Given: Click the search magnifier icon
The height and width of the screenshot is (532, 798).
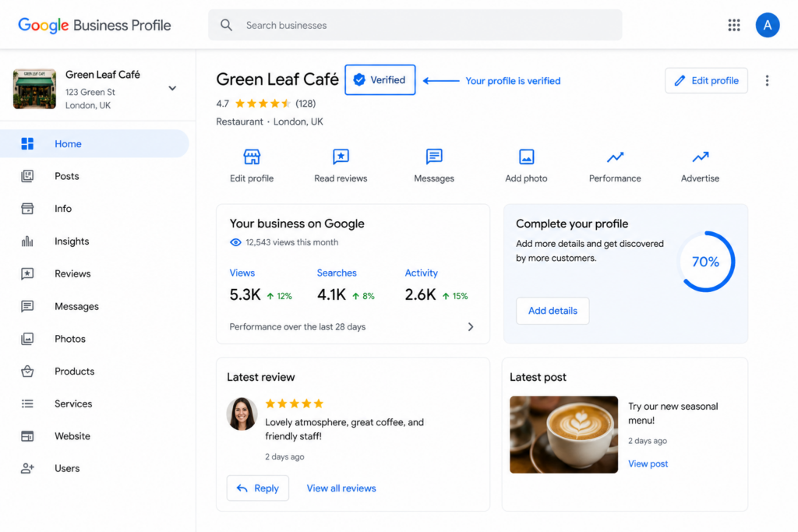Looking at the screenshot, I should (x=227, y=25).
